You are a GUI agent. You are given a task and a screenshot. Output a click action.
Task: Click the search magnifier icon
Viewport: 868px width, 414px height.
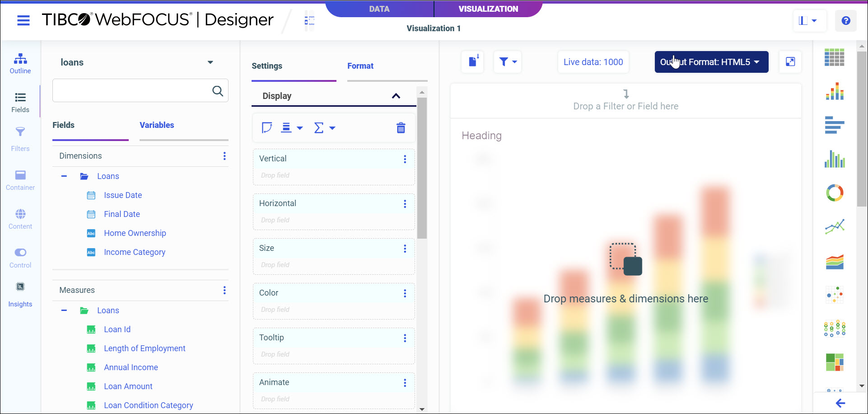click(218, 91)
